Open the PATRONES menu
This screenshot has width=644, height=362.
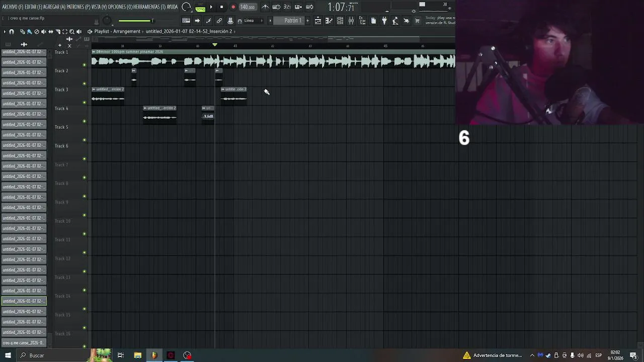click(78, 7)
